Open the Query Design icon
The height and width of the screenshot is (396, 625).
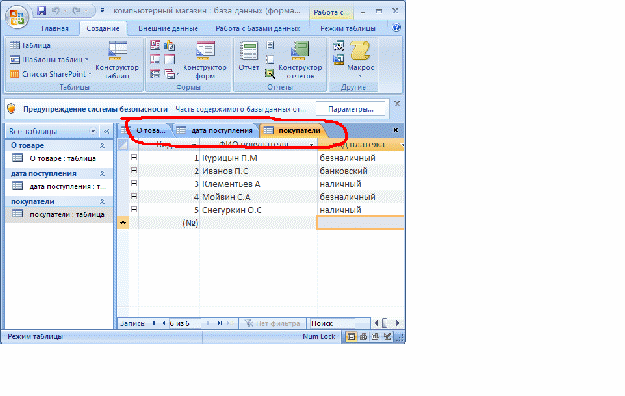338,60
